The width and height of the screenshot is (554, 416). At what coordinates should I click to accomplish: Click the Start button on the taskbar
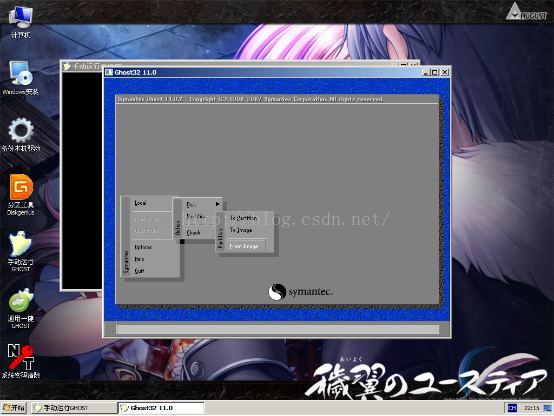coord(14,408)
